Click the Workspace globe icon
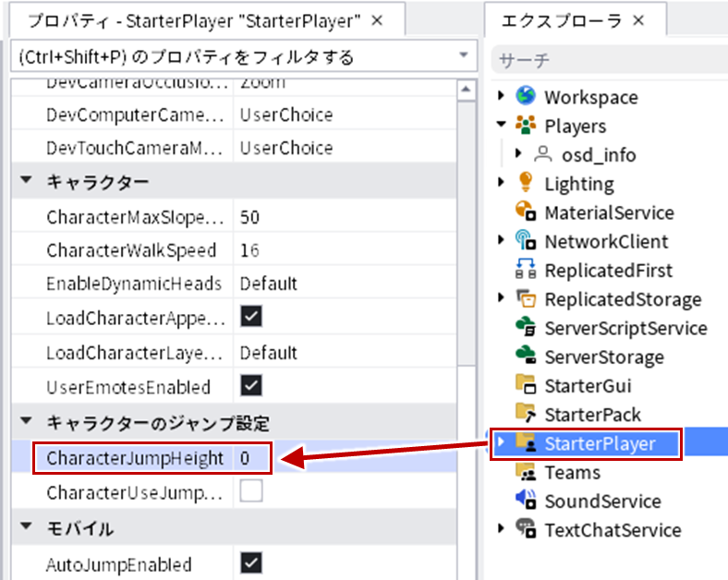Image resolution: width=728 pixels, height=580 pixels. [x=526, y=96]
